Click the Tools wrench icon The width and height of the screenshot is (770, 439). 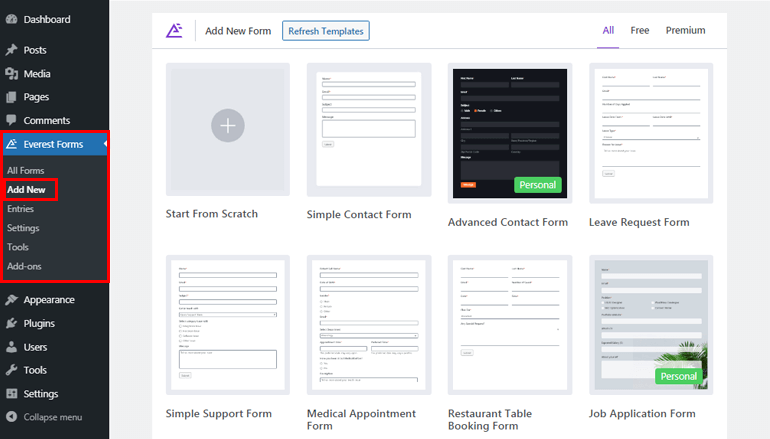[x=11, y=370]
